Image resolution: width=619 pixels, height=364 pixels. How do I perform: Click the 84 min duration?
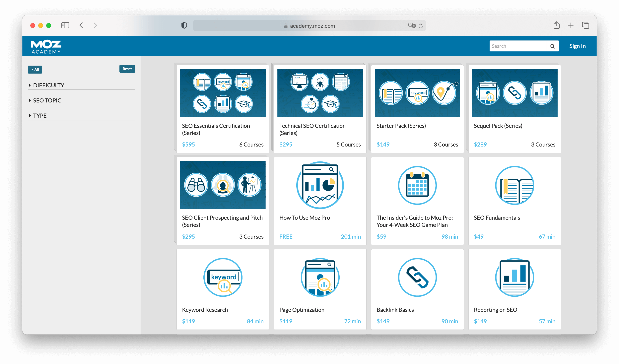click(x=255, y=321)
